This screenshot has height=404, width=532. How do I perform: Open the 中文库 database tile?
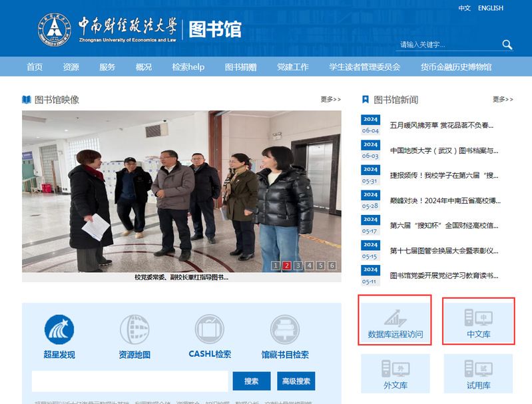(478, 321)
